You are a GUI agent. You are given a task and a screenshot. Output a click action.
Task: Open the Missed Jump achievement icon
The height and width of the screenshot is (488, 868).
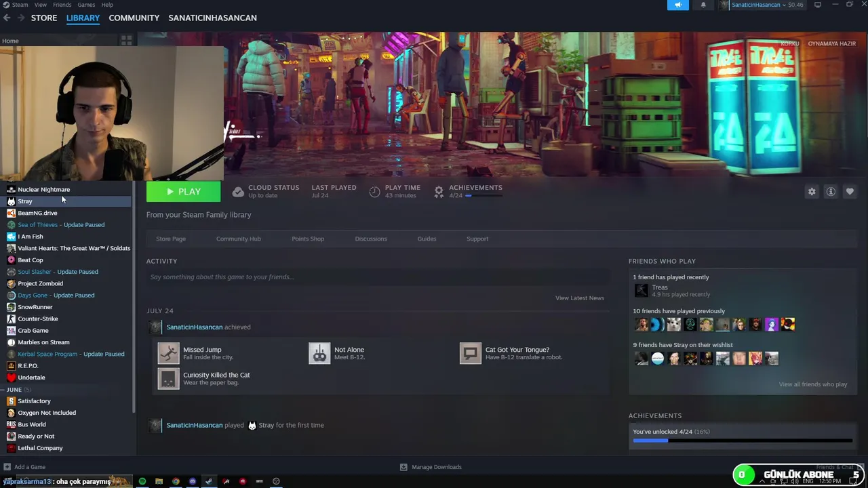168,353
